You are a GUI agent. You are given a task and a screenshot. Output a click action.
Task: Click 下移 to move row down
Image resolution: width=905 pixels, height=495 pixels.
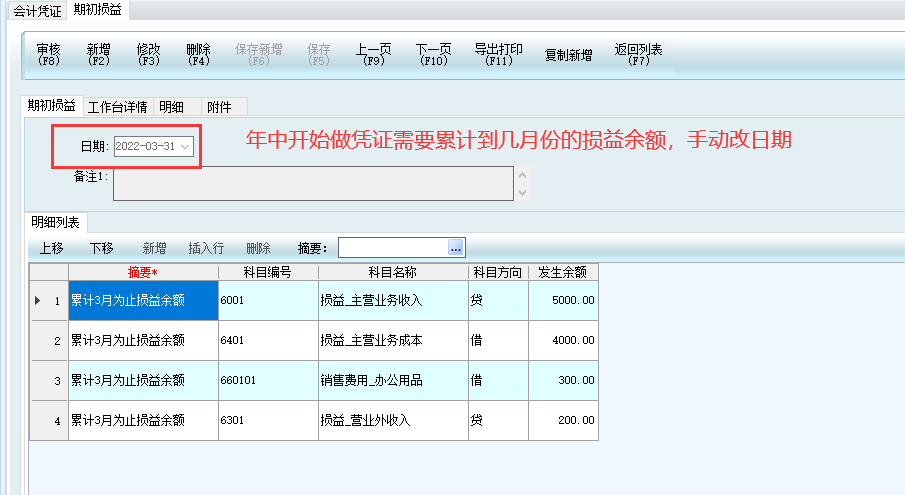point(101,248)
